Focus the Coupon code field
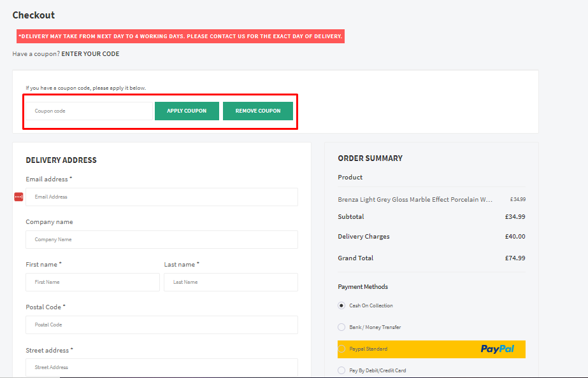Viewport: 588px width, 378px height. coord(89,111)
